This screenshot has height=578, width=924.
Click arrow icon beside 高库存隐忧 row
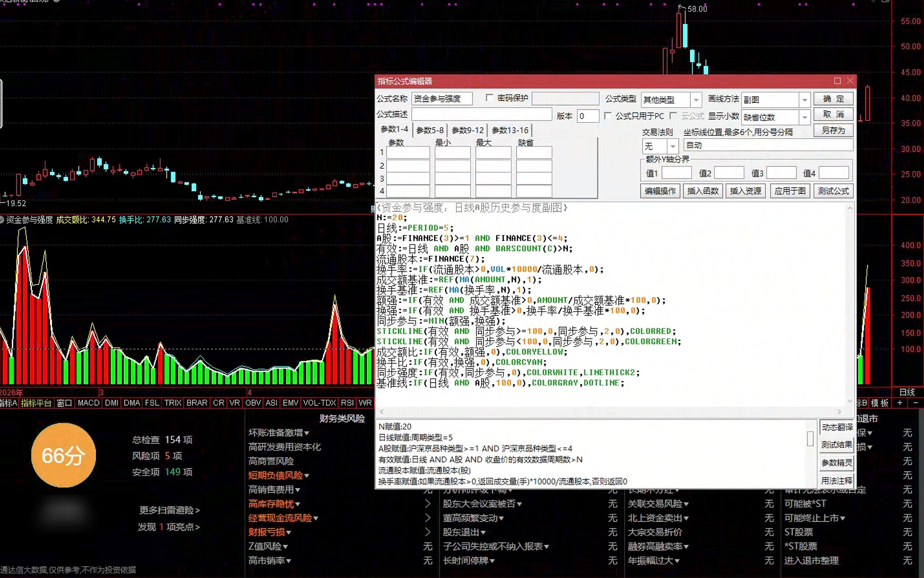(x=428, y=504)
